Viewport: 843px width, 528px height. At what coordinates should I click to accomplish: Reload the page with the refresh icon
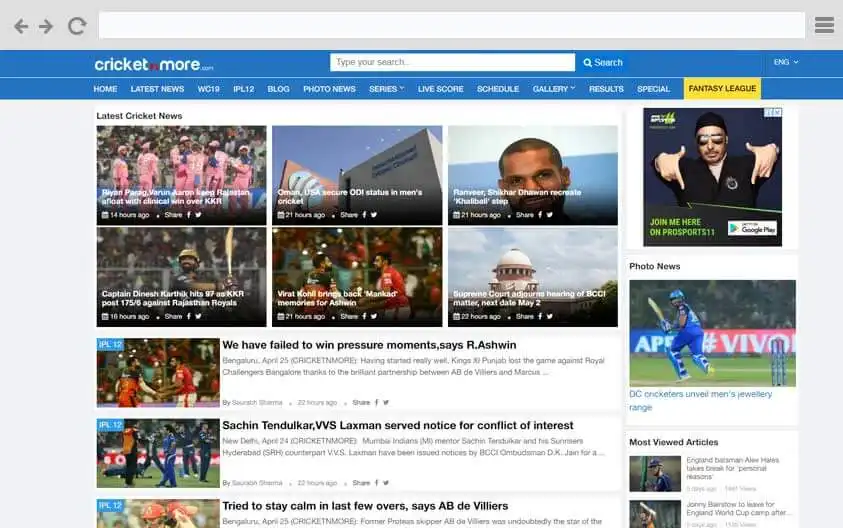(77, 26)
